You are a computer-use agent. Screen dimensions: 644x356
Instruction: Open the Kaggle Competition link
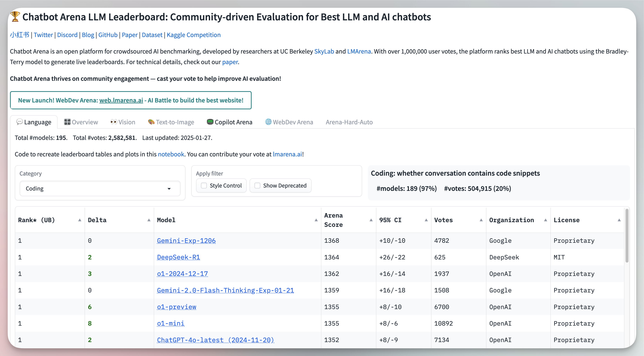click(194, 35)
